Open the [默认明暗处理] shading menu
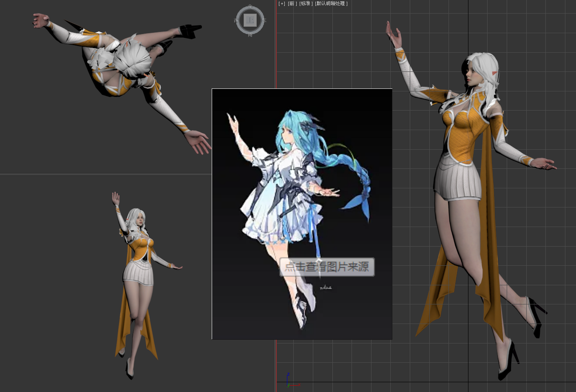The image size is (576, 392). pos(332,3)
